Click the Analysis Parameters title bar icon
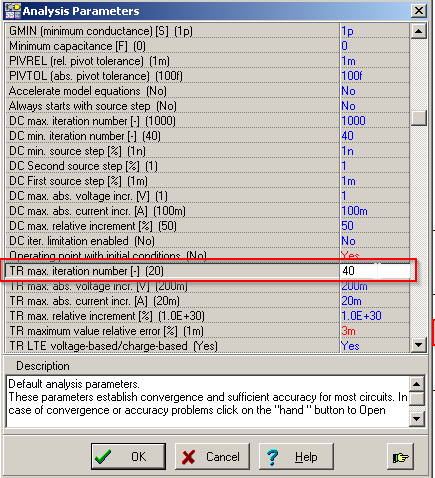This screenshot has height=478, width=435. [x=13, y=11]
